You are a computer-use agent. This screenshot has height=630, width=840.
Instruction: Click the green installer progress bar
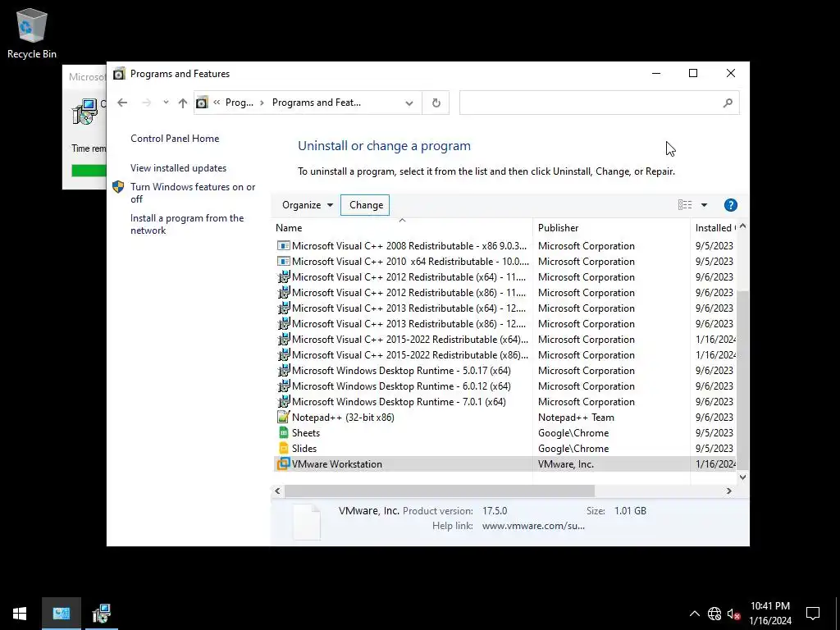pos(89,171)
